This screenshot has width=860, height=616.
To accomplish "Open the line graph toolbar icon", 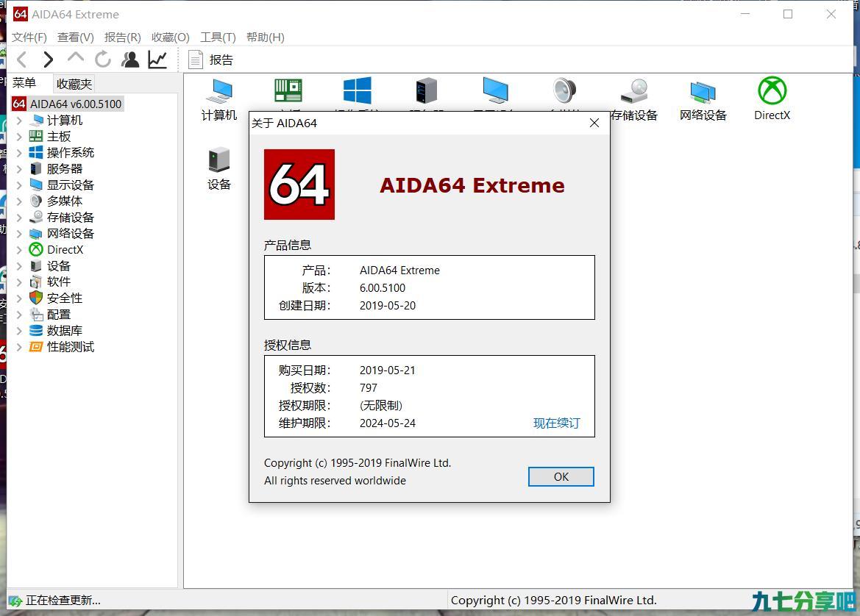I will (x=157, y=60).
